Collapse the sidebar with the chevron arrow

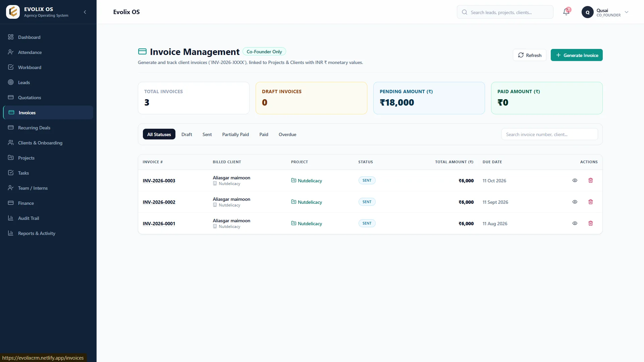click(85, 12)
